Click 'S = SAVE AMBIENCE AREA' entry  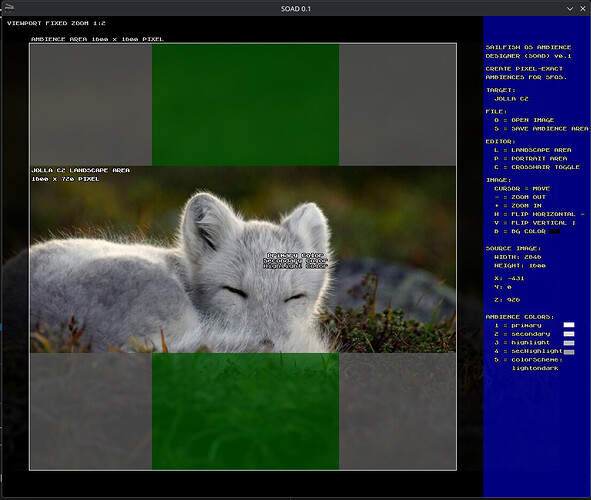coord(541,129)
